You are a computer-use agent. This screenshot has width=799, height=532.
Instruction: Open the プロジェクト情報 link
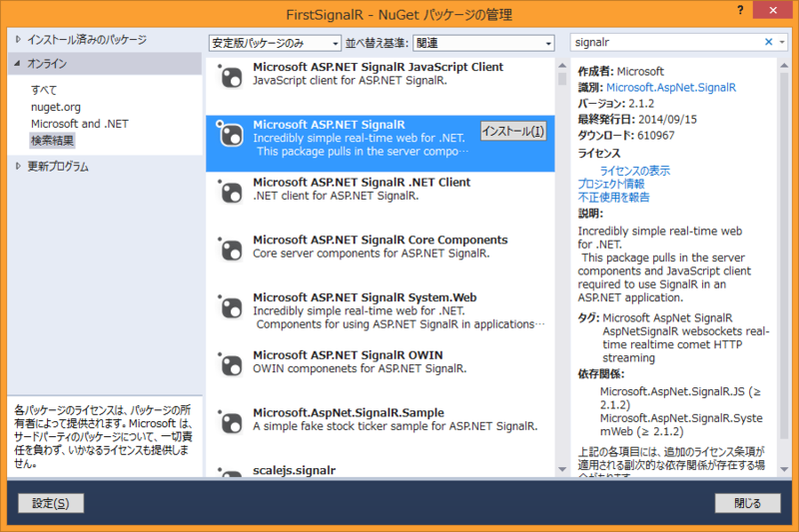tap(611, 184)
